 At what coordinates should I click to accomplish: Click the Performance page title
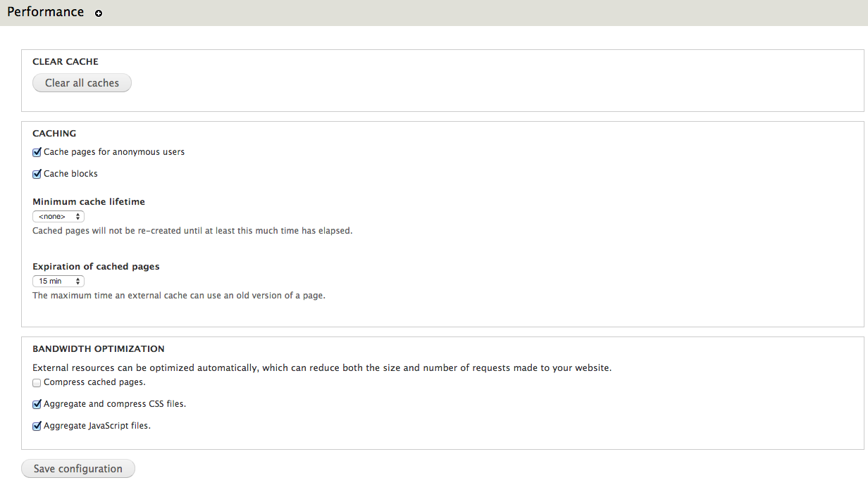46,12
